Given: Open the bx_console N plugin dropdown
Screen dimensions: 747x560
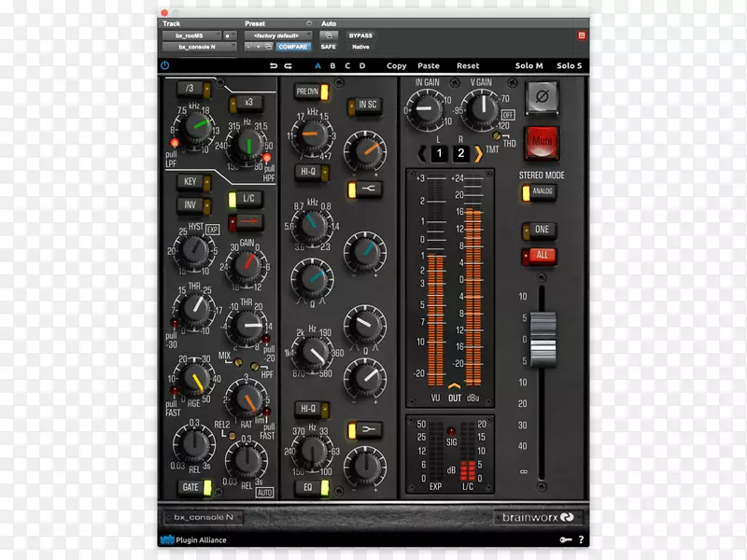Looking at the screenshot, I should [195, 46].
